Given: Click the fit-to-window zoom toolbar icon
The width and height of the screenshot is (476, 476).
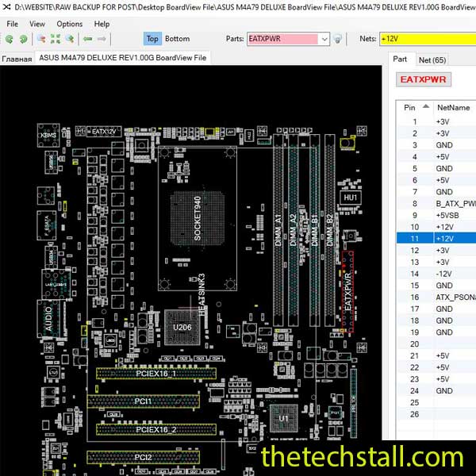Looking at the screenshot, I should point(56,39).
